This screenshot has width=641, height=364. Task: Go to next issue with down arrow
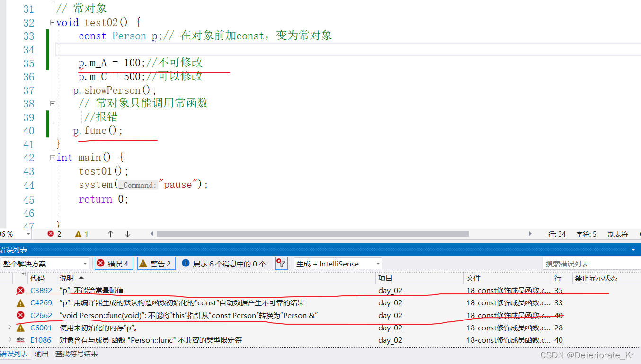pyautogui.click(x=127, y=234)
